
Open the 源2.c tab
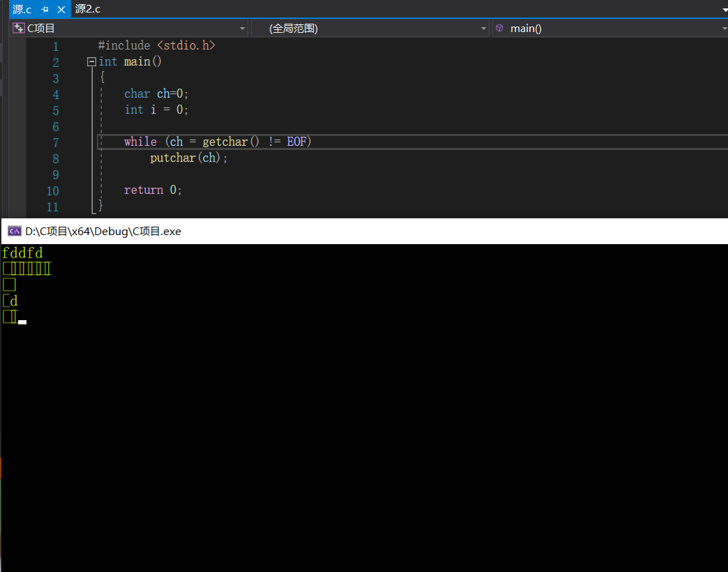(88, 10)
